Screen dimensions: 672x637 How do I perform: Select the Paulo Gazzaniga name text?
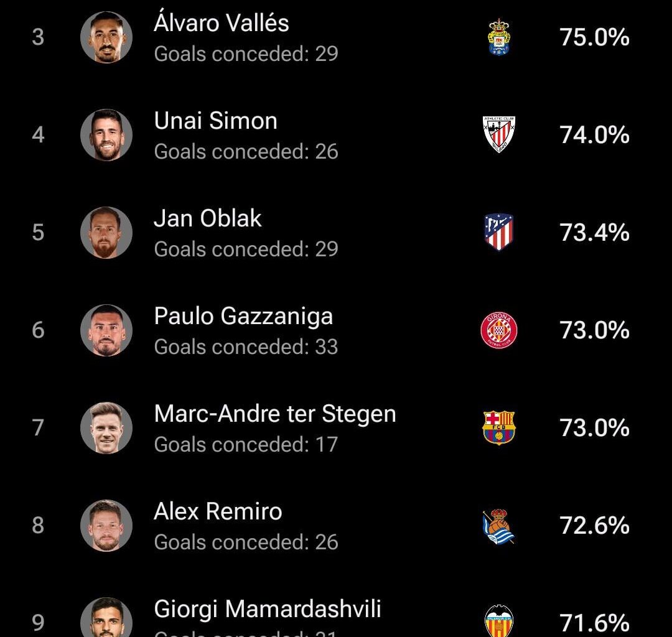pos(243,316)
